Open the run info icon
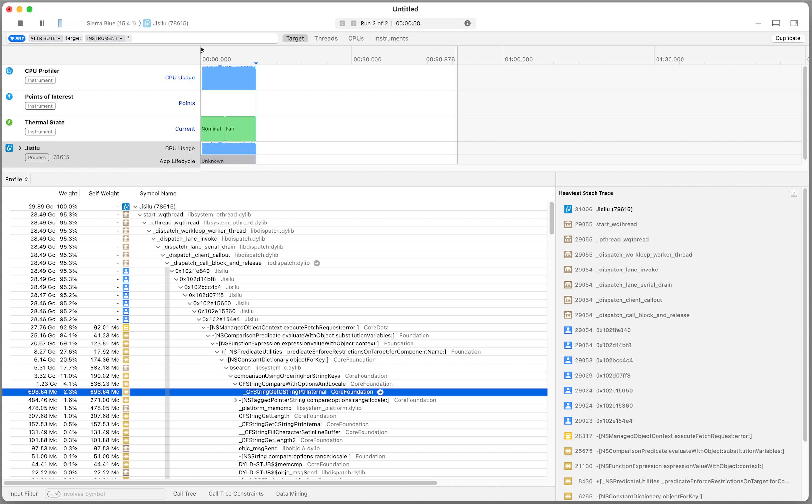Viewport: 812px width, 504px height. click(467, 23)
